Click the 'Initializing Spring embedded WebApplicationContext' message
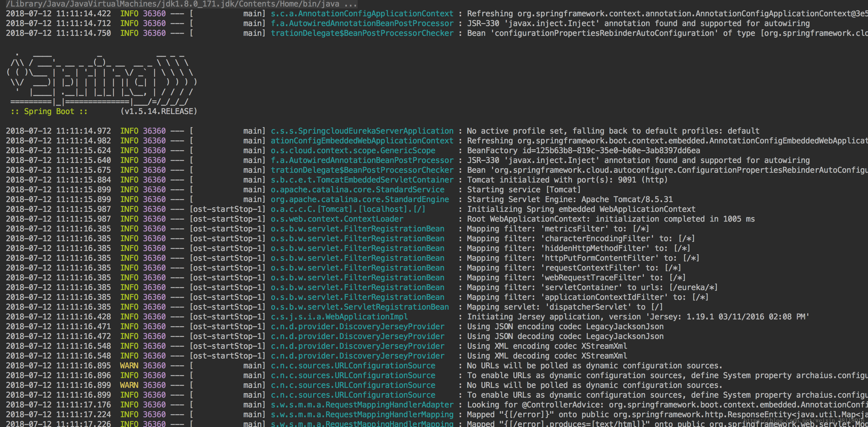Image resolution: width=868 pixels, height=427 pixels. (581, 209)
